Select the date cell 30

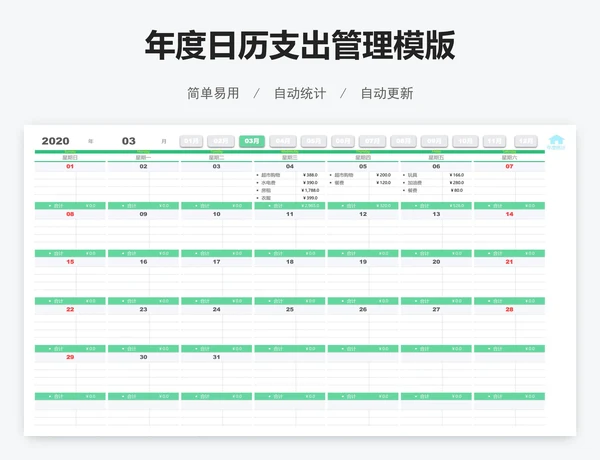(x=143, y=357)
